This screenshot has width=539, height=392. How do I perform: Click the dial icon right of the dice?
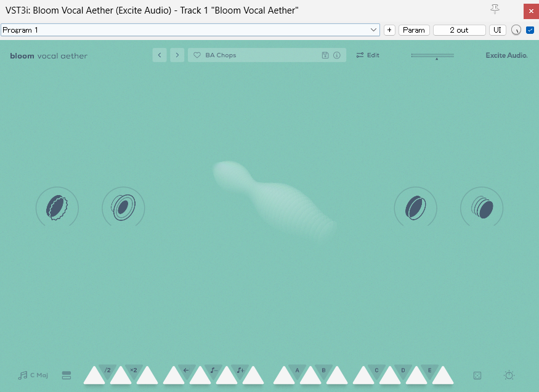pos(509,375)
